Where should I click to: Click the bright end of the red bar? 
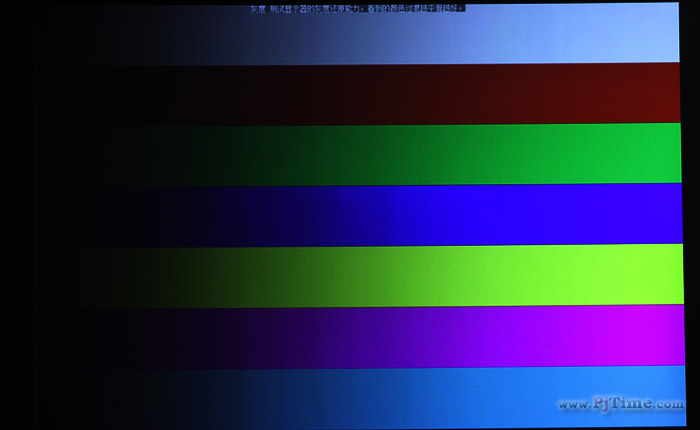[x=650, y=94]
